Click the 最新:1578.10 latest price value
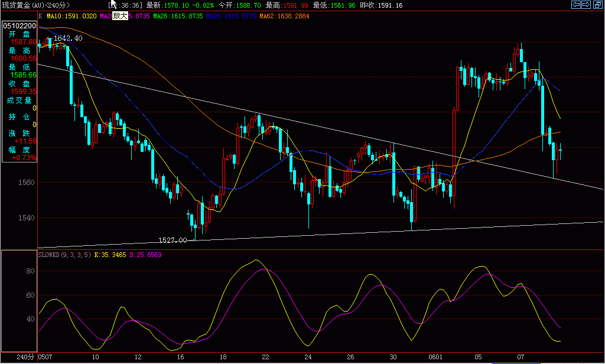The width and height of the screenshot is (605, 364). (167, 5)
